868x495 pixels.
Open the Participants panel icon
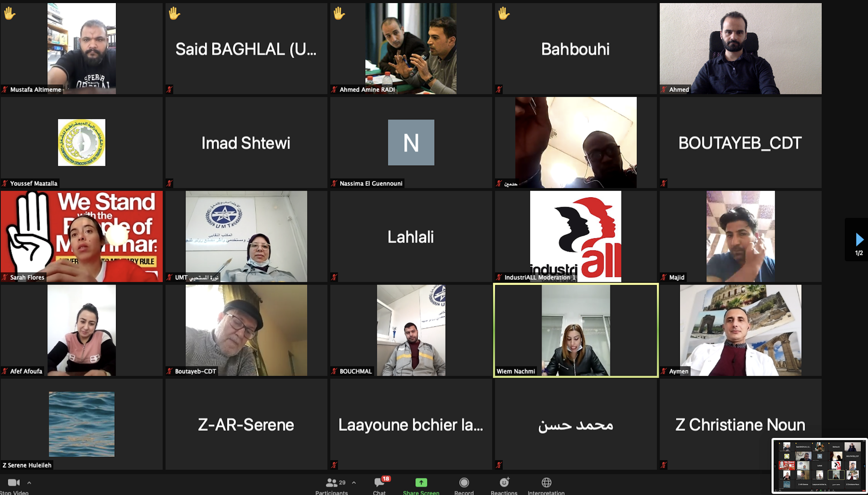331,482
